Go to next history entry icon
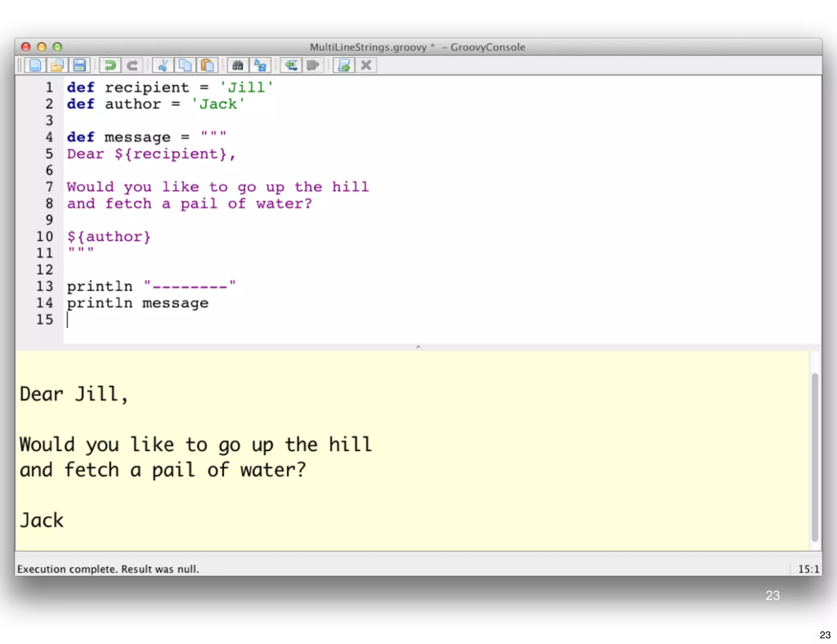Viewport: 837px width, 644px height. tap(313, 65)
